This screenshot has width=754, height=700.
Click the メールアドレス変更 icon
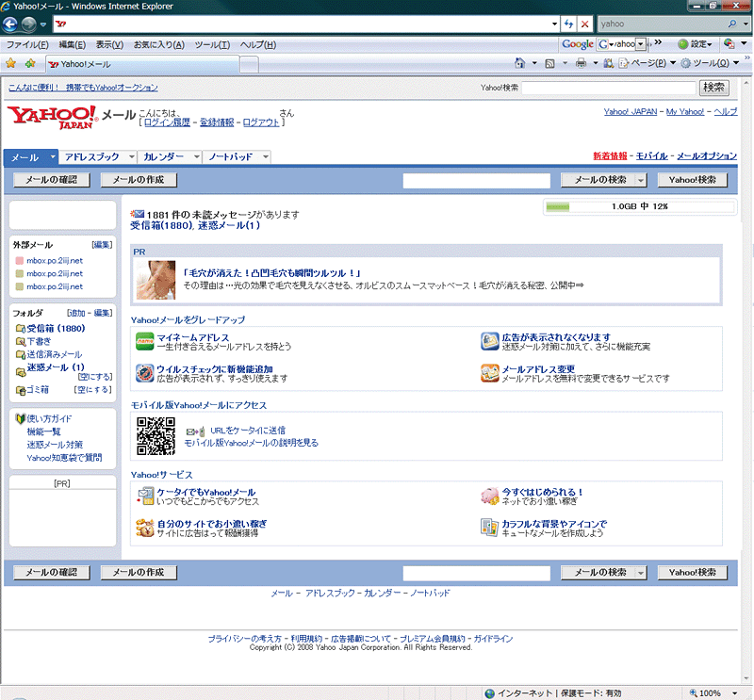point(490,373)
